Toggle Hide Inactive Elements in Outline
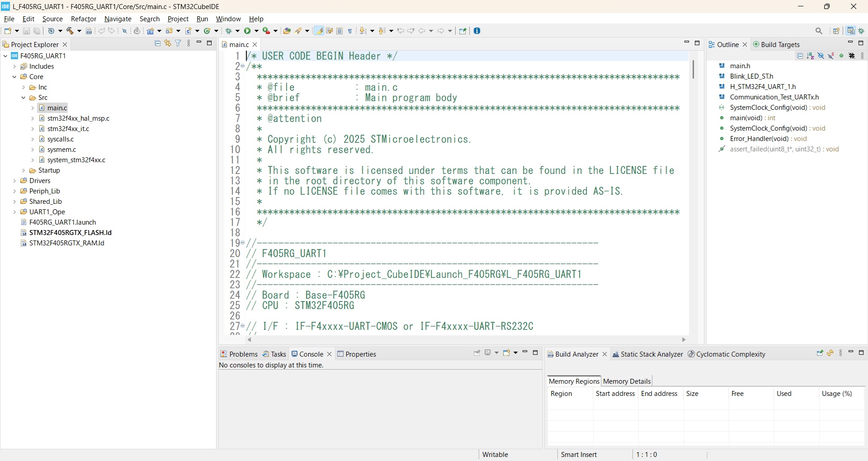The height and width of the screenshot is (461, 868). (x=852, y=56)
